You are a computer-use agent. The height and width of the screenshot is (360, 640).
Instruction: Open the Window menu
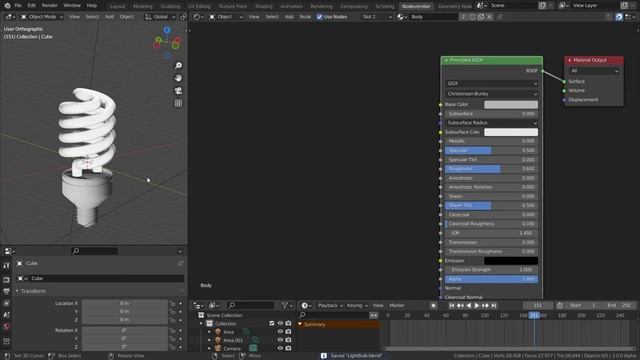(x=72, y=6)
